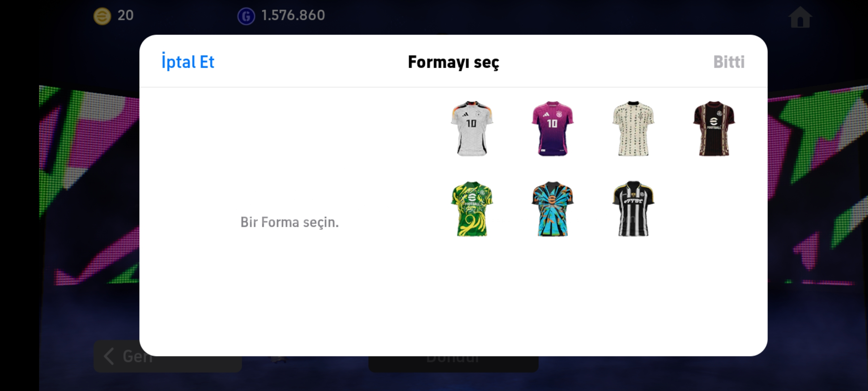Open the coin balance showing 20

125,15
